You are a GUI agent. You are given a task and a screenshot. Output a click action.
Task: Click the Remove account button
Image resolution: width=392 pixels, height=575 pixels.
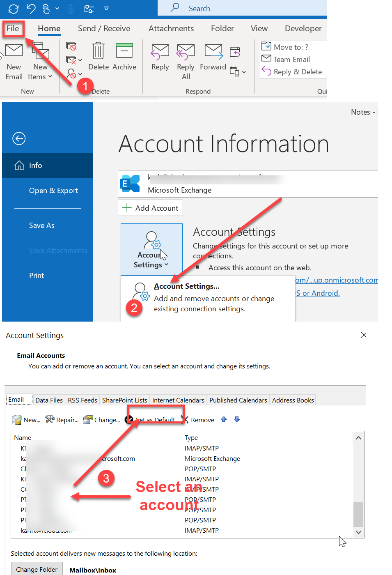click(x=198, y=420)
